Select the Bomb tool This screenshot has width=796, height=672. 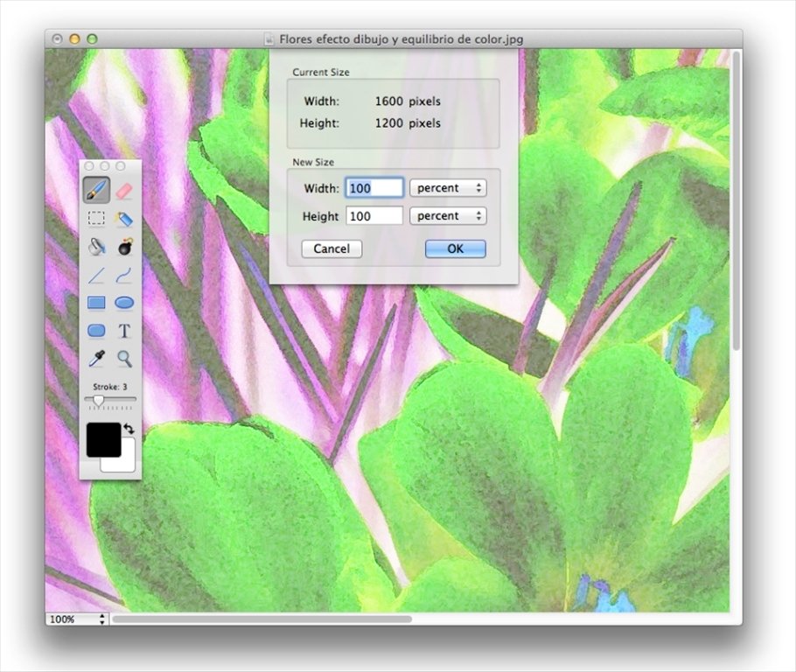coord(124,247)
